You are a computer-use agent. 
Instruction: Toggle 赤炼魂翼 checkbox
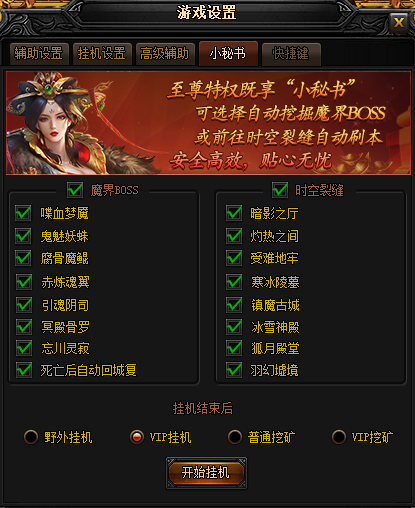[x=24, y=282]
